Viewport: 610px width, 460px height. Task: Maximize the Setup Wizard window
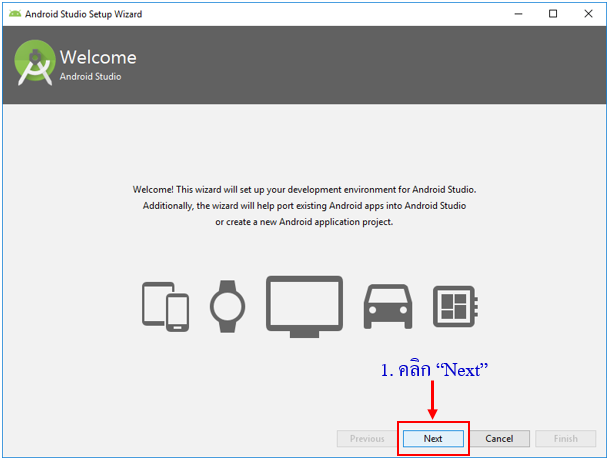click(x=553, y=14)
